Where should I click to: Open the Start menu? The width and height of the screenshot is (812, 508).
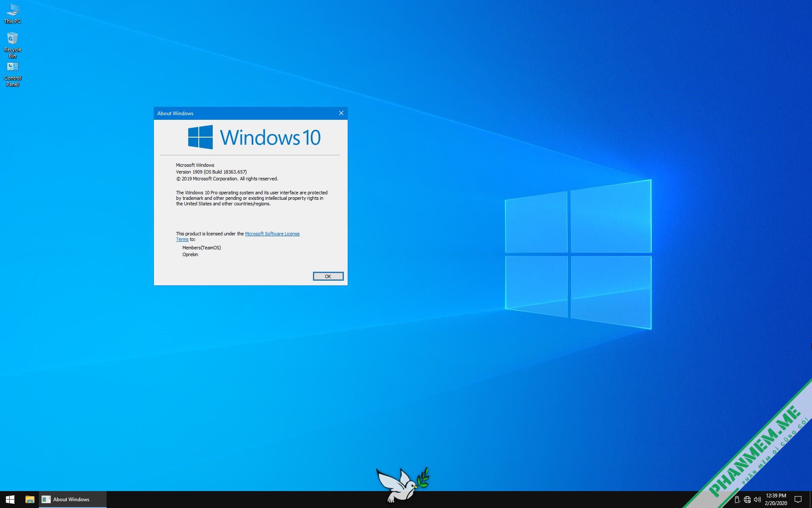[x=10, y=500]
